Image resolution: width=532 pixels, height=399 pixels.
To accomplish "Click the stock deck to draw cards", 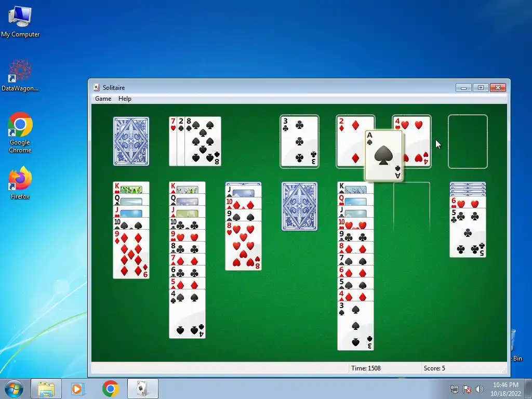I will point(131,141).
